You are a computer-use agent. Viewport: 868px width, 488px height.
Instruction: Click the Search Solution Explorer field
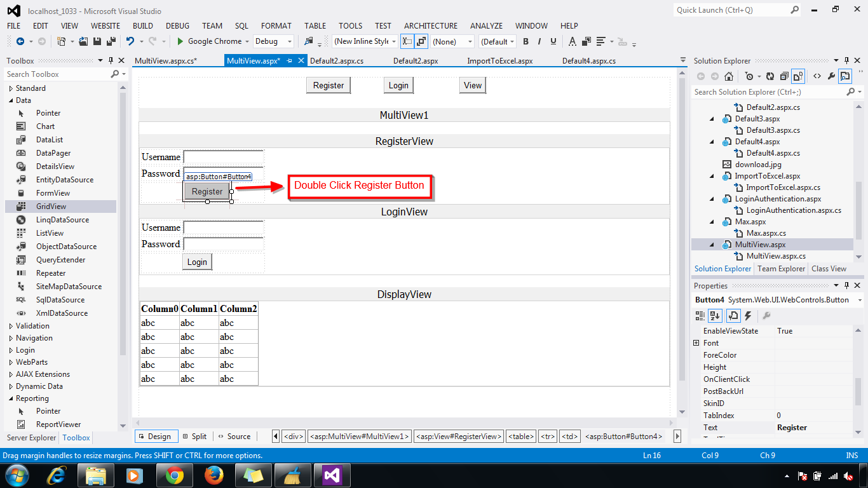click(x=763, y=91)
